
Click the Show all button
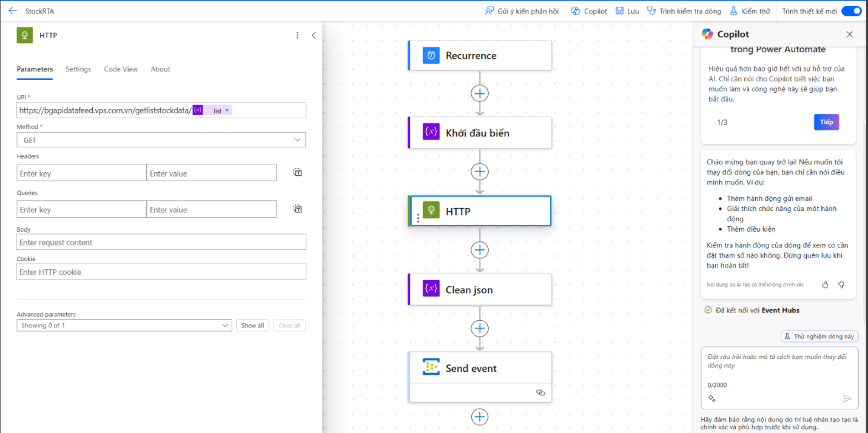coord(252,326)
